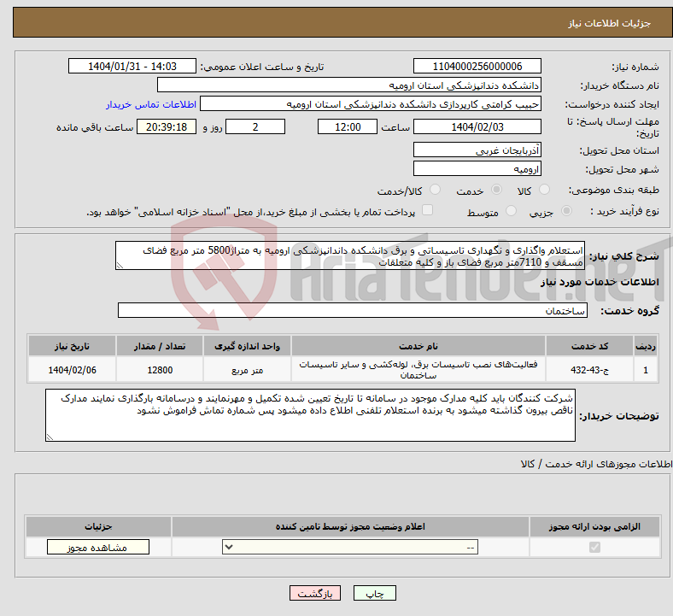Click the جزئیات اطلاعات نیاز page title
Image resolution: width=673 pixels, height=616 pixels.
tap(610, 23)
